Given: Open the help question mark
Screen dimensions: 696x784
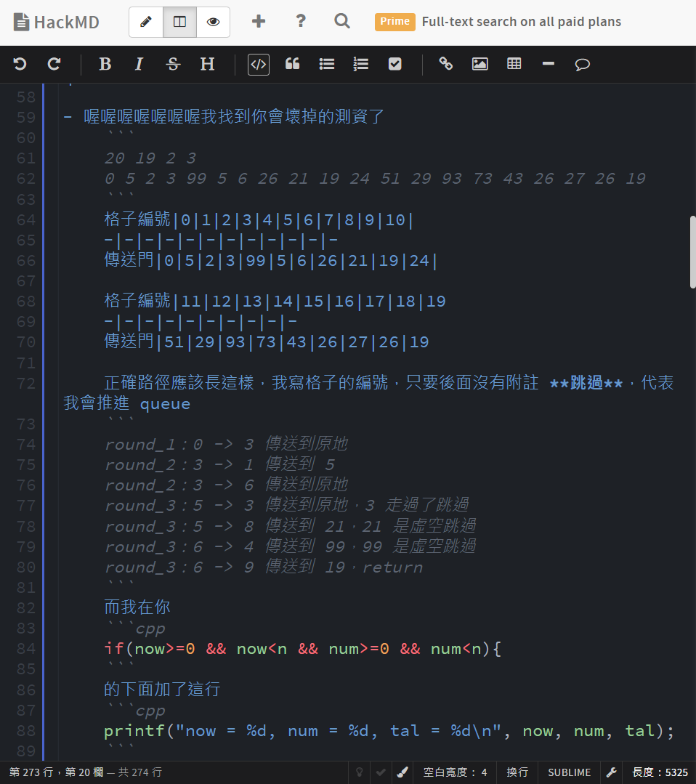Looking at the screenshot, I should (301, 21).
